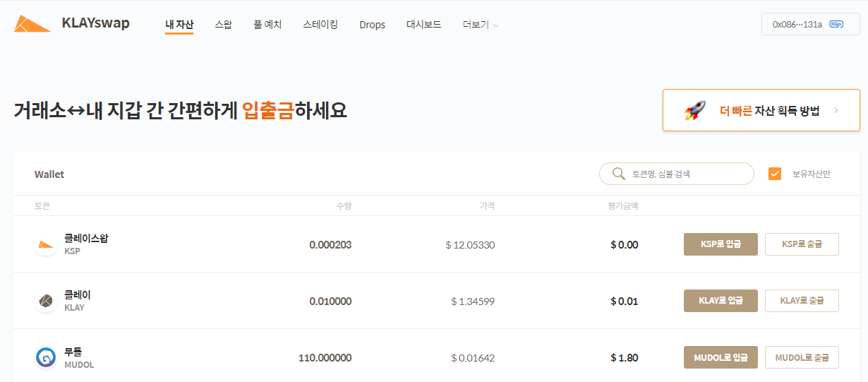
Task: Click the 평가금액 column header
Action: point(623,206)
